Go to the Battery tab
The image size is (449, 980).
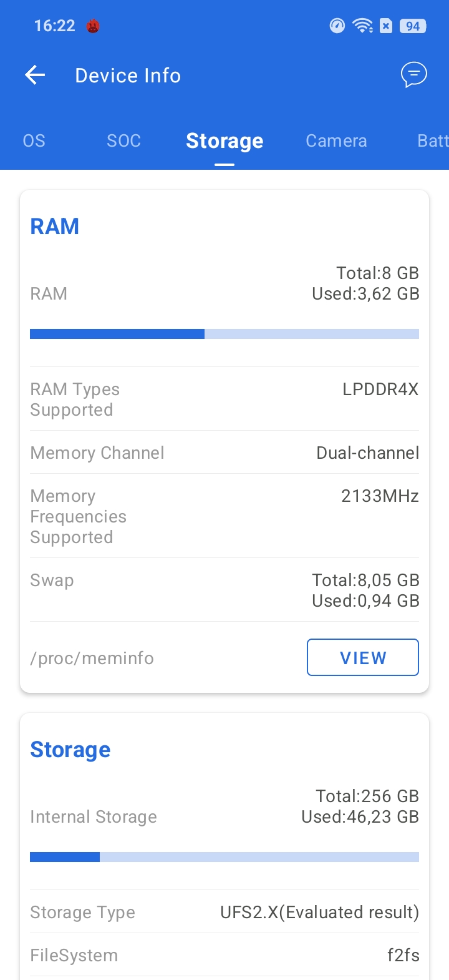tap(432, 141)
